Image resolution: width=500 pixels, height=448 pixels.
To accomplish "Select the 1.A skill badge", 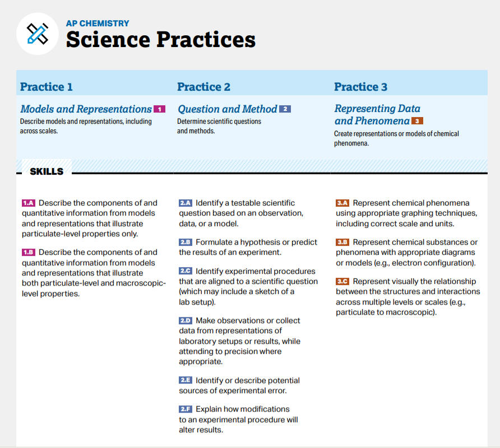I will coord(29,203).
